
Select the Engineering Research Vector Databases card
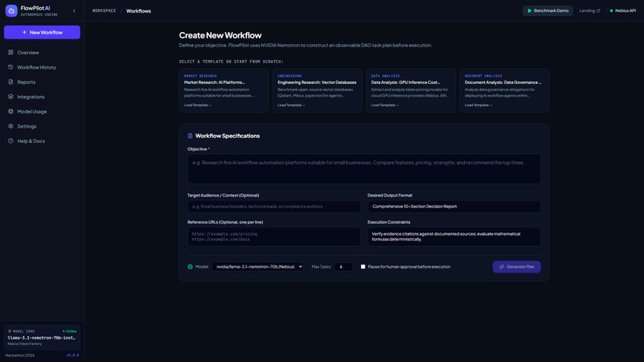pyautogui.click(x=317, y=90)
